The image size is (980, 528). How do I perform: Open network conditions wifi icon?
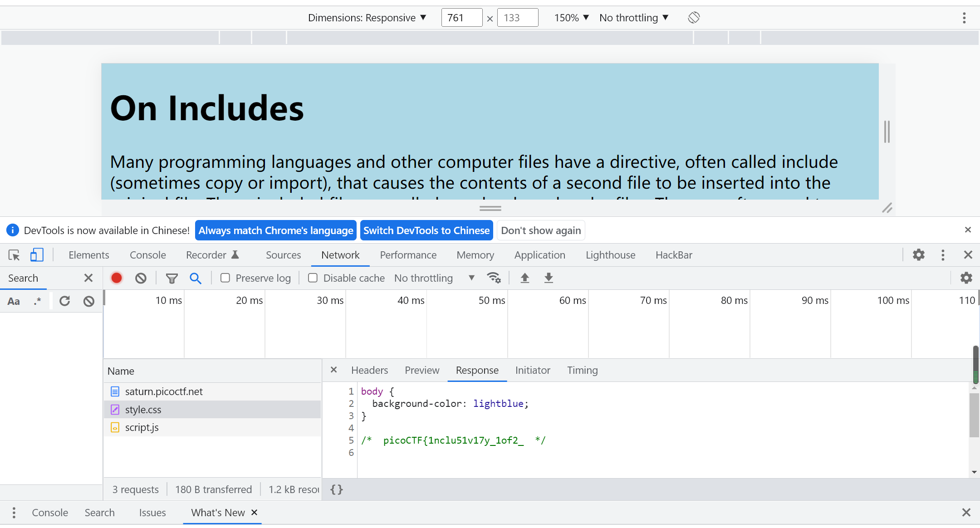(493, 278)
